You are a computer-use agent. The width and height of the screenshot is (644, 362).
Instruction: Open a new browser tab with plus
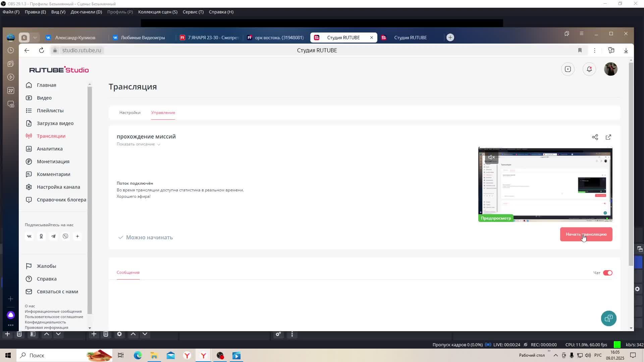point(450,38)
